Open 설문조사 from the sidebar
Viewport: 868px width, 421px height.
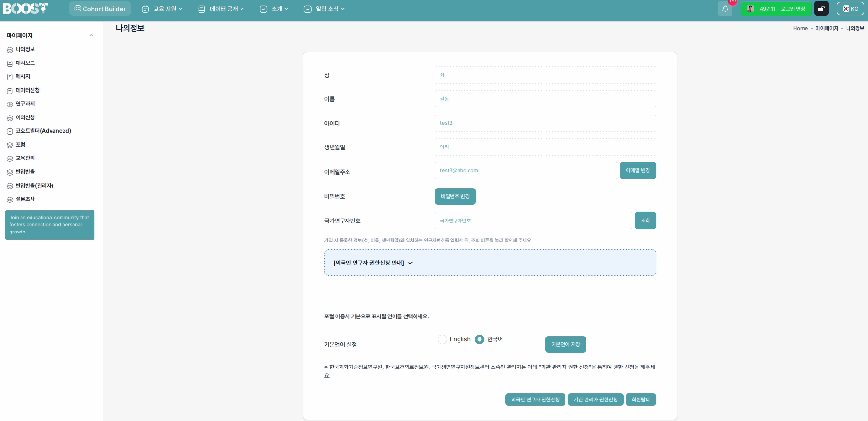tap(25, 199)
